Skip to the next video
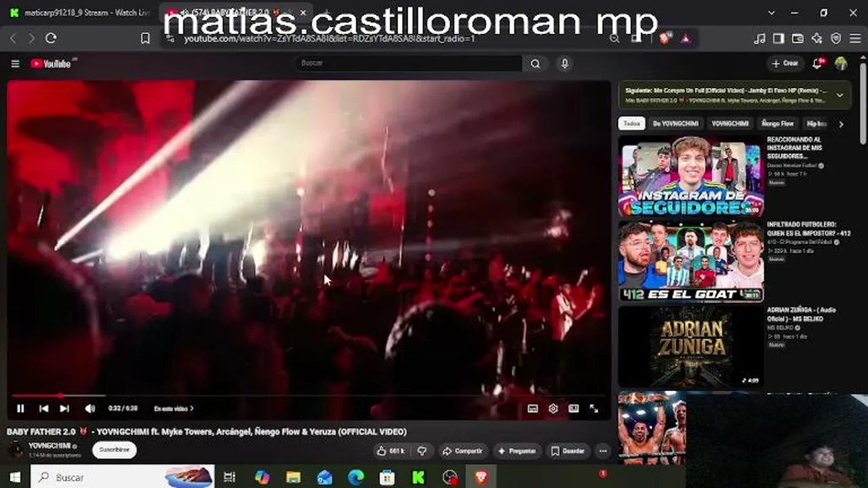868x488 pixels. point(64,409)
